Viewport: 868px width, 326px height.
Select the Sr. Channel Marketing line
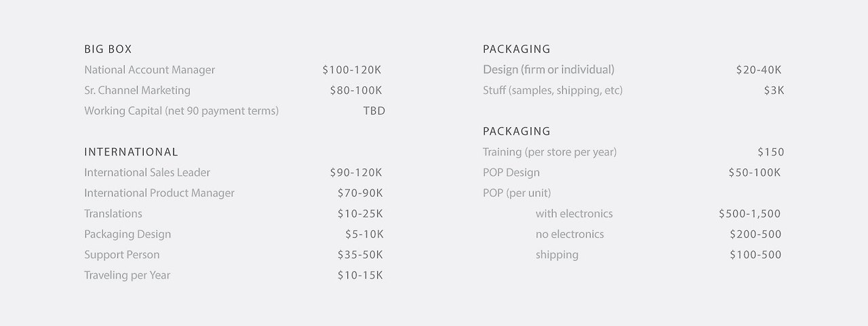coord(137,90)
